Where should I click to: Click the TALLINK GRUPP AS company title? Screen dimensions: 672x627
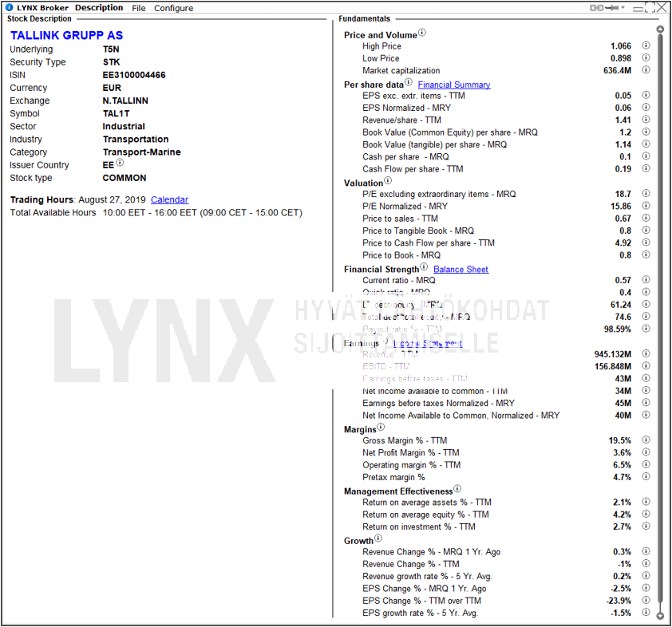point(66,36)
